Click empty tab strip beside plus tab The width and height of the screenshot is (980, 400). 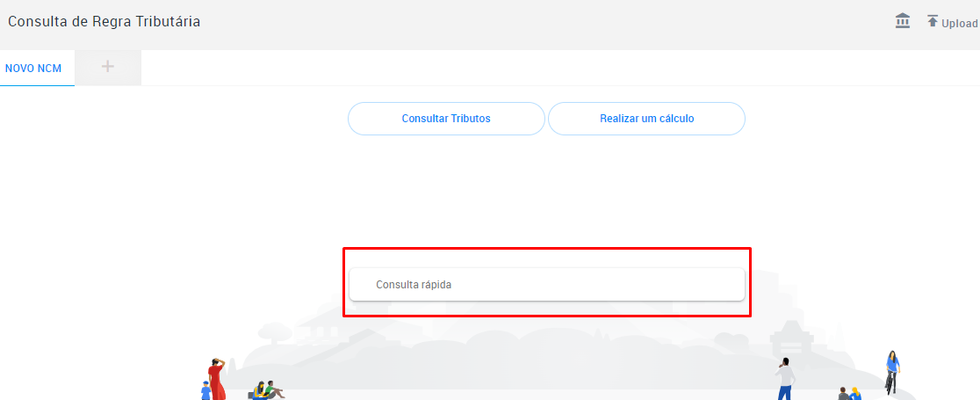coord(560,69)
